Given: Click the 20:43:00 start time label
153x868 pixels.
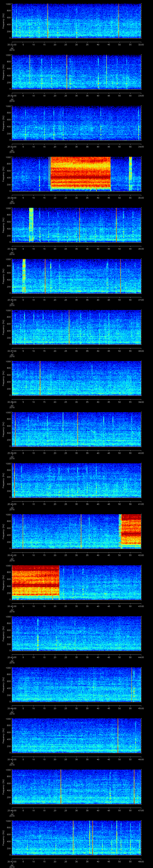Looking at the screenshot, I should (12, 657).
